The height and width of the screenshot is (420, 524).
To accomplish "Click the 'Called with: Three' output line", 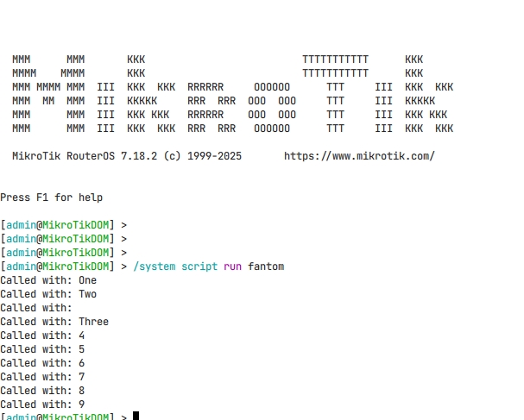I will tap(54, 322).
